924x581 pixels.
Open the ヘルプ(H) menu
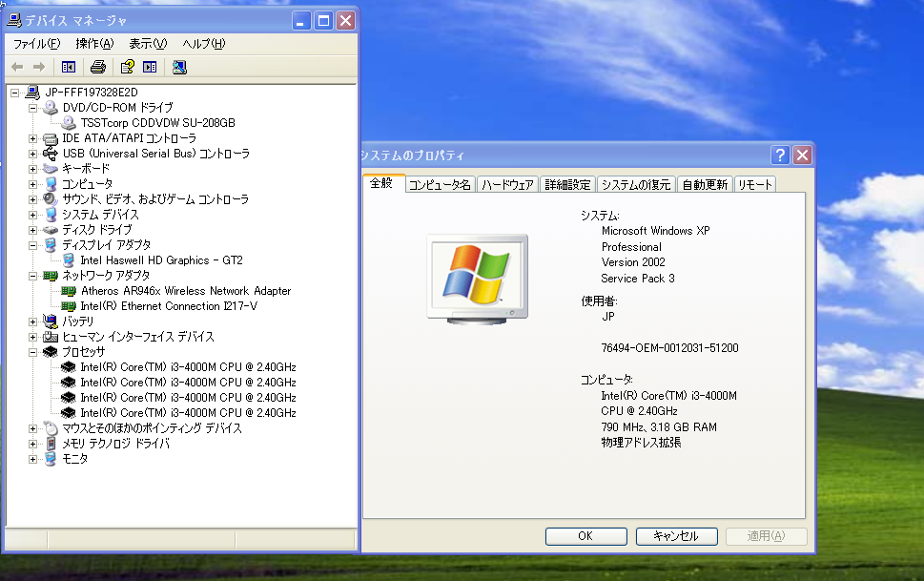click(203, 44)
